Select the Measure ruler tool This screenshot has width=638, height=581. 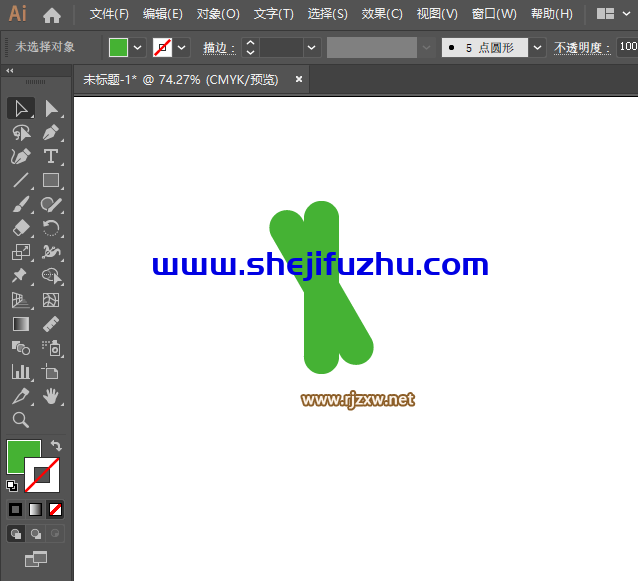(x=51, y=324)
